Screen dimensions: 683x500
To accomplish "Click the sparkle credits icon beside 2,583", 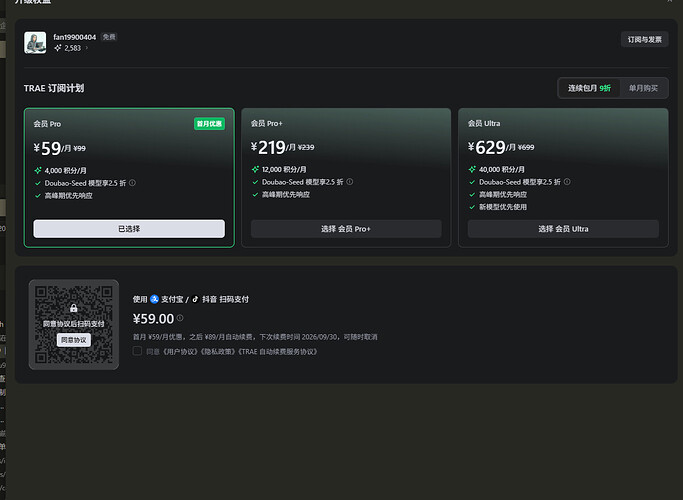I will pyautogui.click(x=57, y=48).
